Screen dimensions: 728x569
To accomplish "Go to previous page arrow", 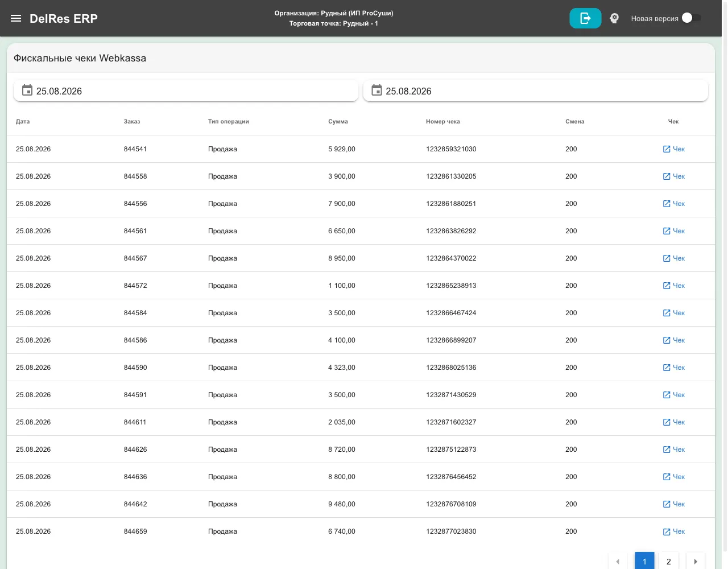I will click(x=618, y=561).
